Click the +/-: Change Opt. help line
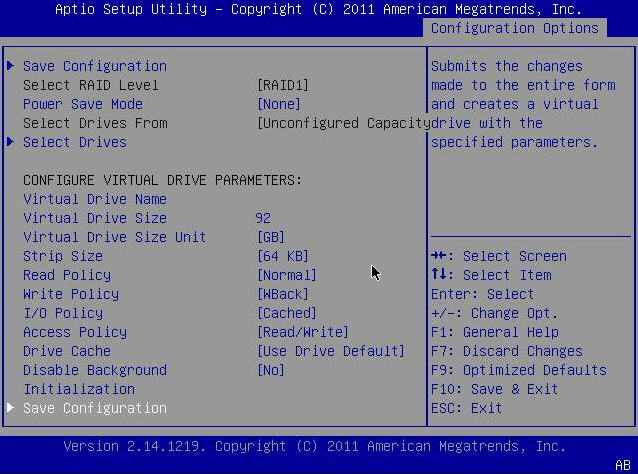 (x=494, y=313)
